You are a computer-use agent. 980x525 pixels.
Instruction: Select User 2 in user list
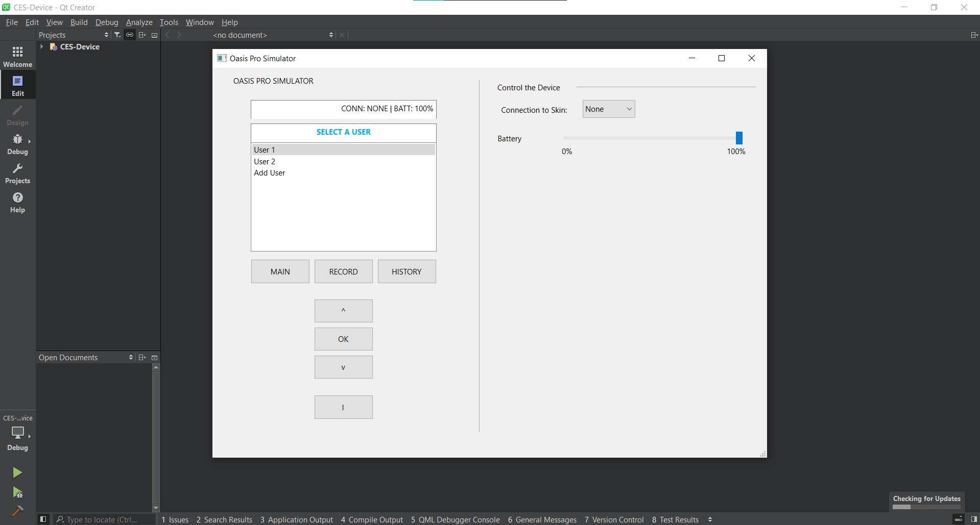coord(343,161)
